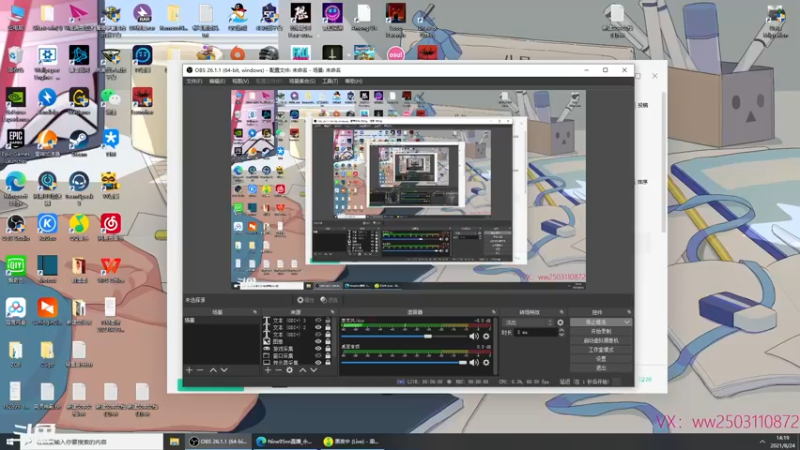This screenshot has width=800, height=450.
Task: Open the 淡出 transition dropdown
Action: tap(528, 322)
